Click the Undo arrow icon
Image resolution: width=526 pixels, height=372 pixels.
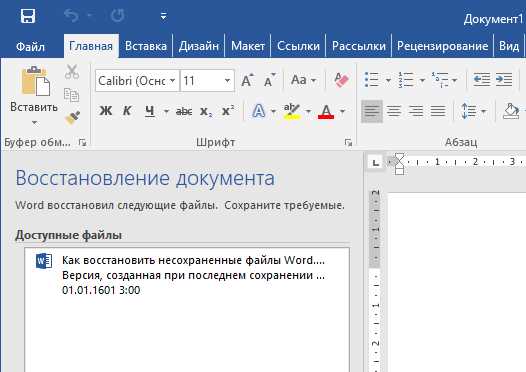pos(71,16)
